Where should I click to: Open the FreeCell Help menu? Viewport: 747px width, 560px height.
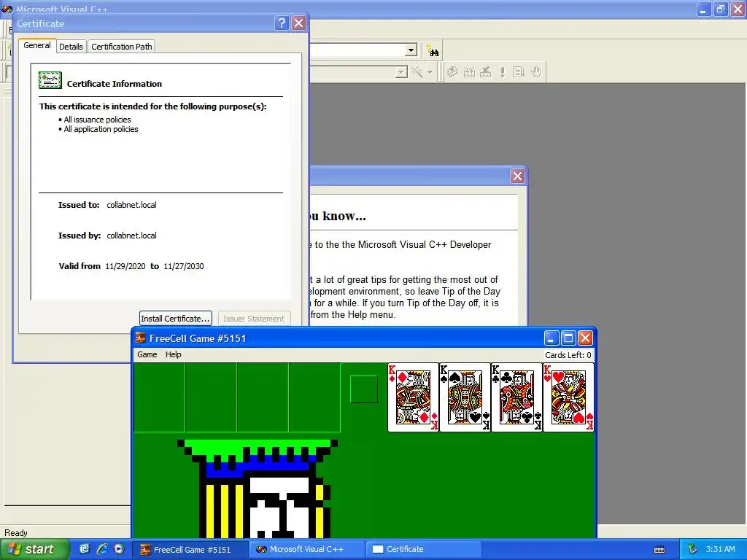pos(174,354)
